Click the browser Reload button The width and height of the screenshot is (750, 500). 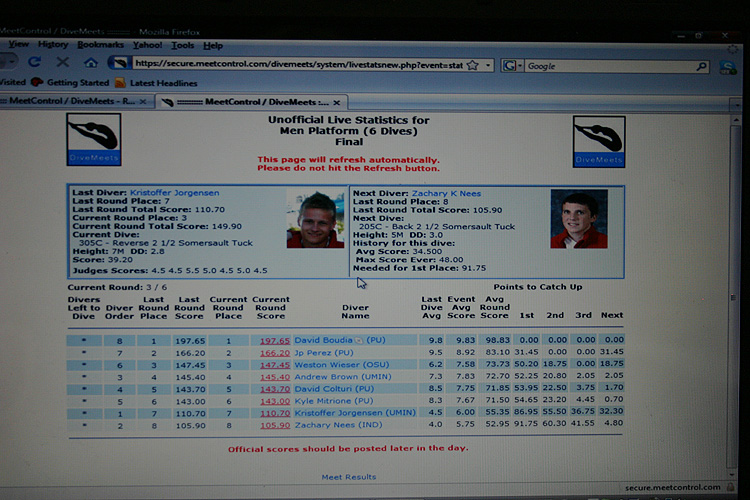tap(33, 63)
